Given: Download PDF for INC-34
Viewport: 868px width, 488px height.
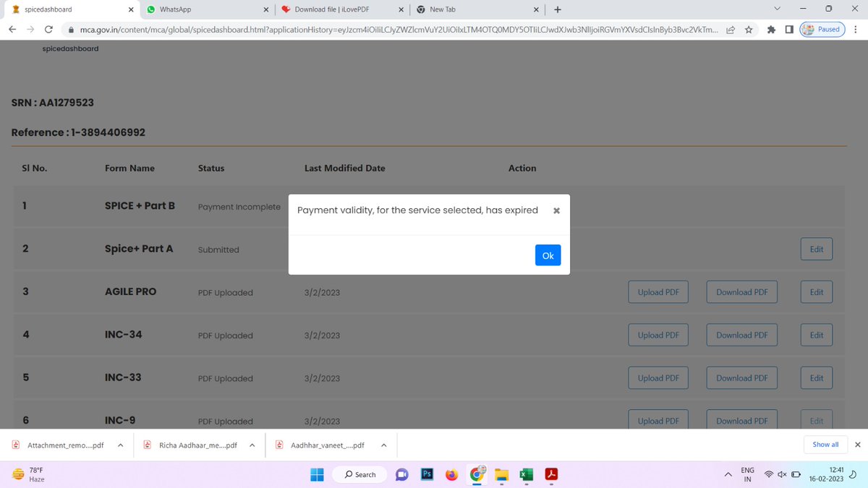Looking at the screenshot, I should 742,335.
